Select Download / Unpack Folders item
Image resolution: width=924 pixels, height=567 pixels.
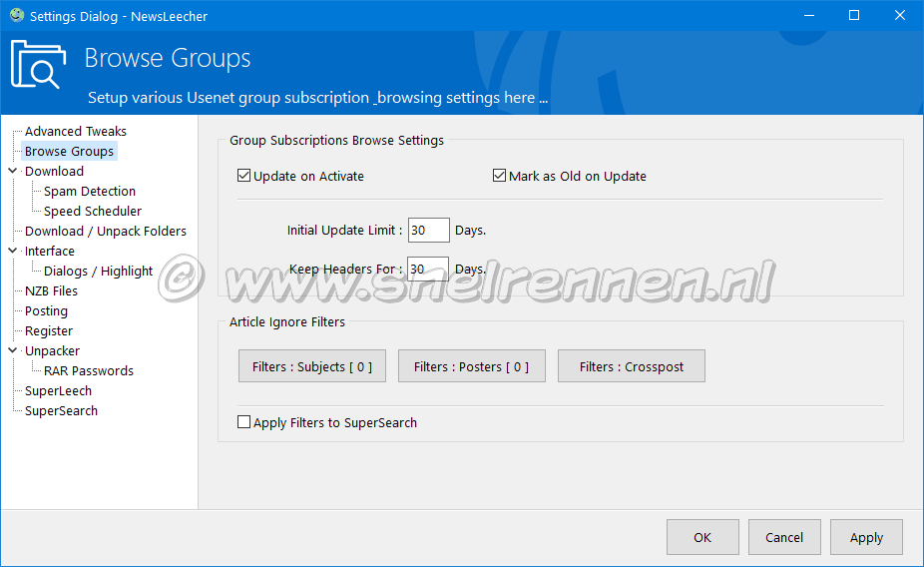(x=106, y=231)
